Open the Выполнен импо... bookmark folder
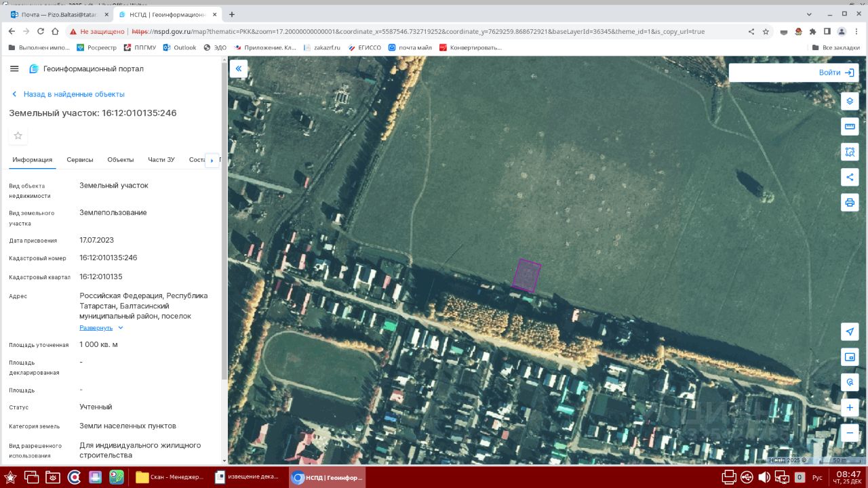The height and width of the screenshot is (488, 868). (39, 47)
